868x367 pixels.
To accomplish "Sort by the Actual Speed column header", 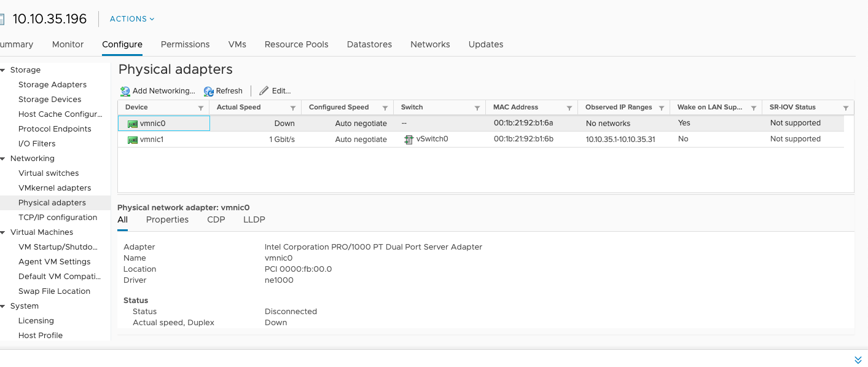I will 239,107.
